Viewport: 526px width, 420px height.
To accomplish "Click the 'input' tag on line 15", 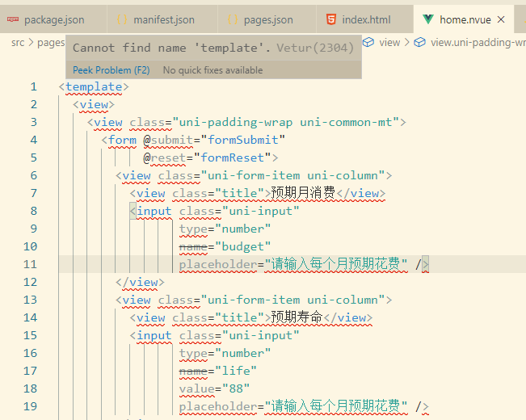I will (x=154, y=335).
